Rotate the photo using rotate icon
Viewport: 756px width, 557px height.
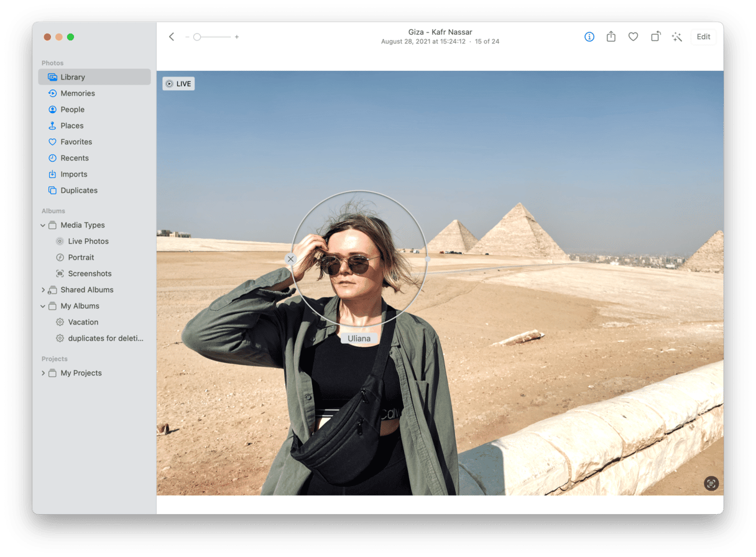[x=655, y=37]
